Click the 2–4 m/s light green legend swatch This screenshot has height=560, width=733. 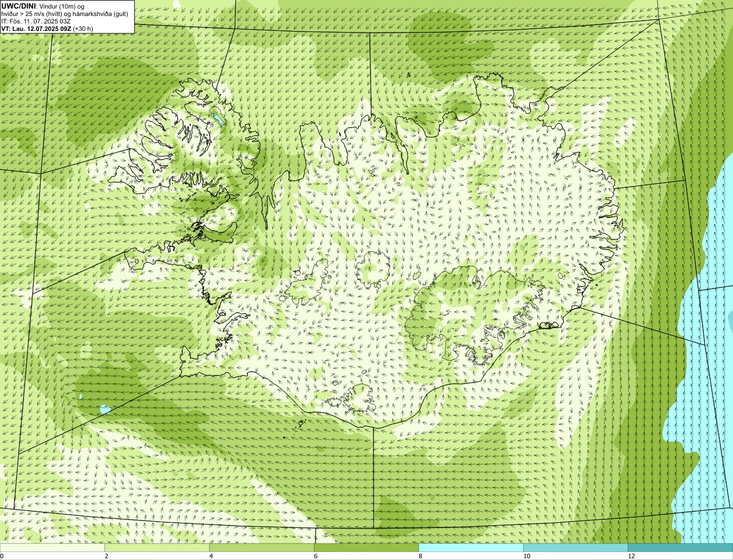(x=157, y=547)
